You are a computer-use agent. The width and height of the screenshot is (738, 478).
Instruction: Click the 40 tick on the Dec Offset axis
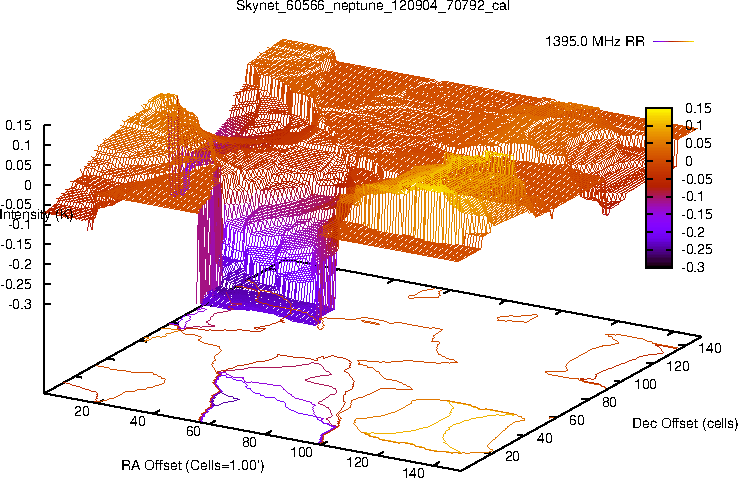click(545, 438)
